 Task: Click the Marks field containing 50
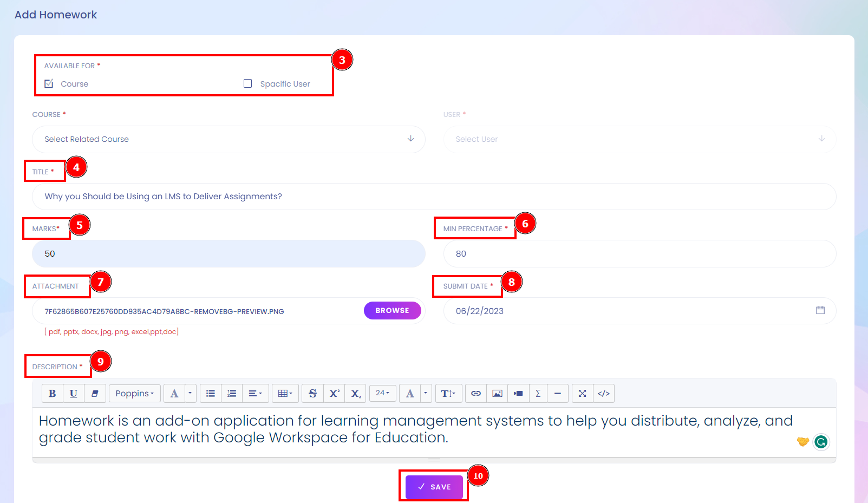point(229,253)
